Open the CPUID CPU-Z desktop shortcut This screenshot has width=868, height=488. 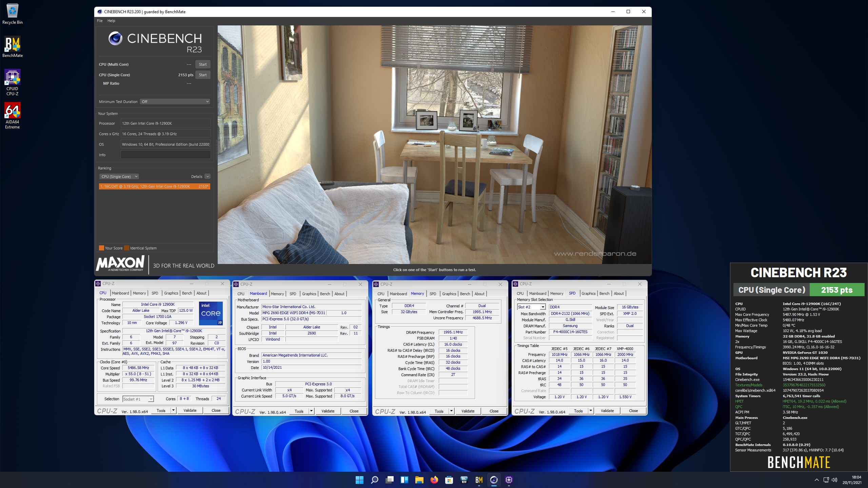(12, 82)
